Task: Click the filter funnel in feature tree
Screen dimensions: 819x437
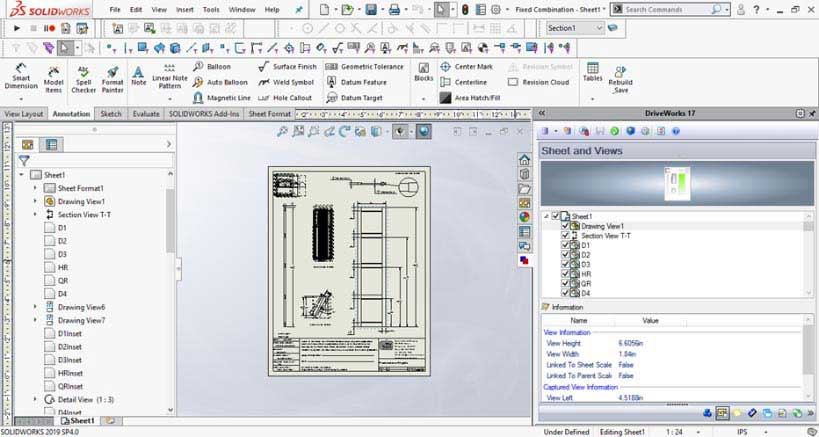Action: point(24,161)
